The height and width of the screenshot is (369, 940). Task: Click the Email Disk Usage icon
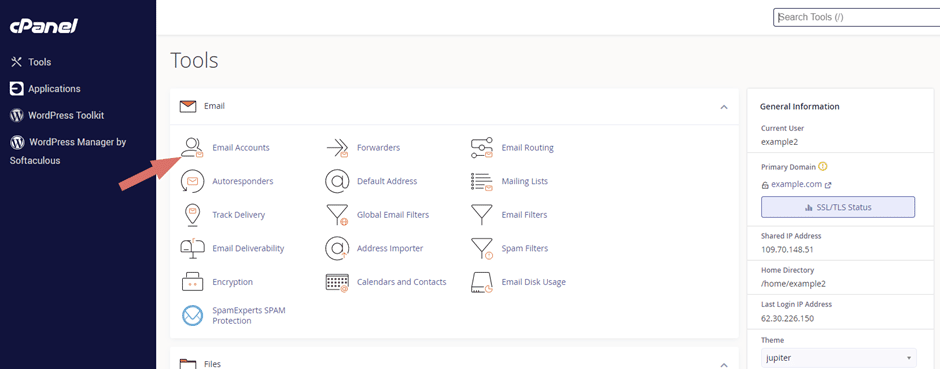pyautogui.click(x=481, y=282)
